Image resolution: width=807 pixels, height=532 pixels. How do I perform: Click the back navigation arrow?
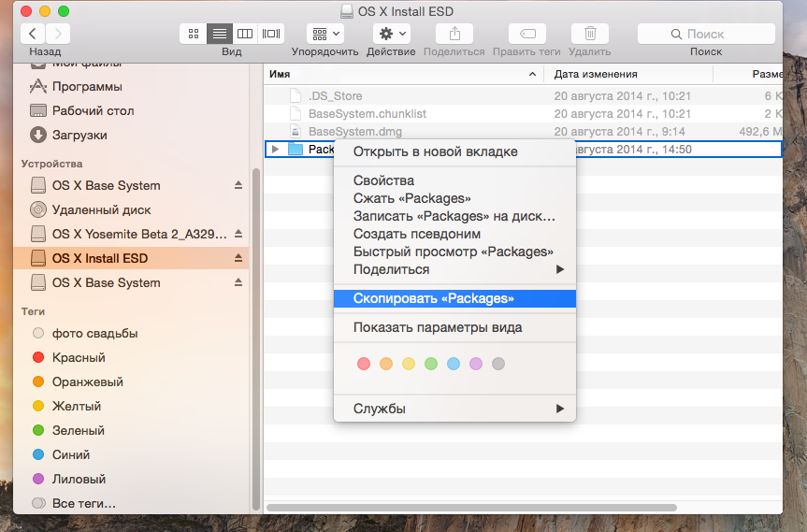point(33,34)
